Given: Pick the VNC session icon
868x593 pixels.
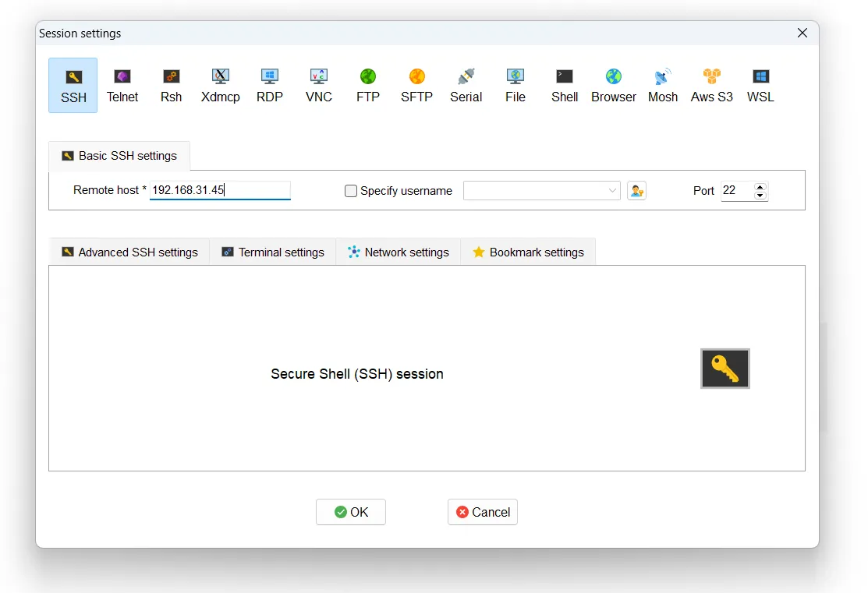Looking at the screenshot, I should pos(319,85).
